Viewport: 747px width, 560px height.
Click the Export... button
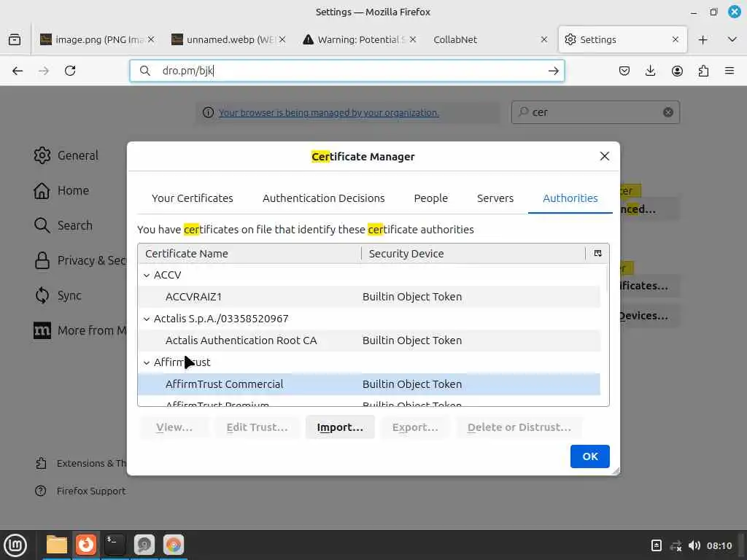point(415,427)
